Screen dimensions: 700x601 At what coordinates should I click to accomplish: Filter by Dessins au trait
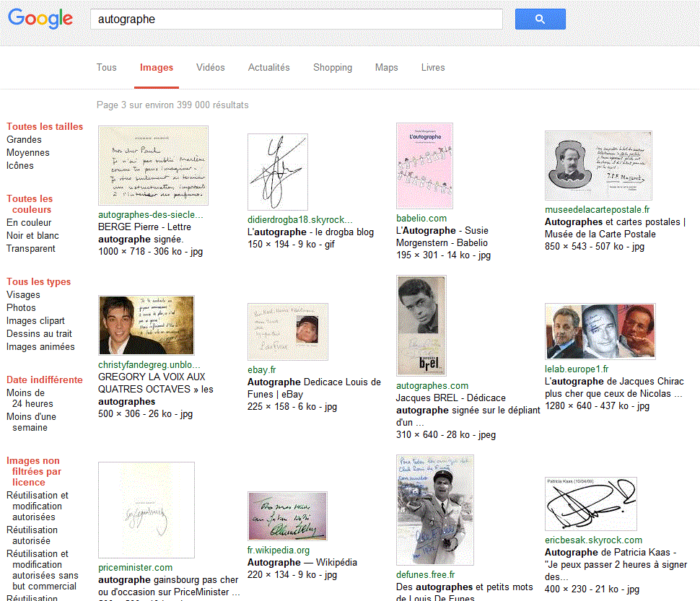click(39, 334)
